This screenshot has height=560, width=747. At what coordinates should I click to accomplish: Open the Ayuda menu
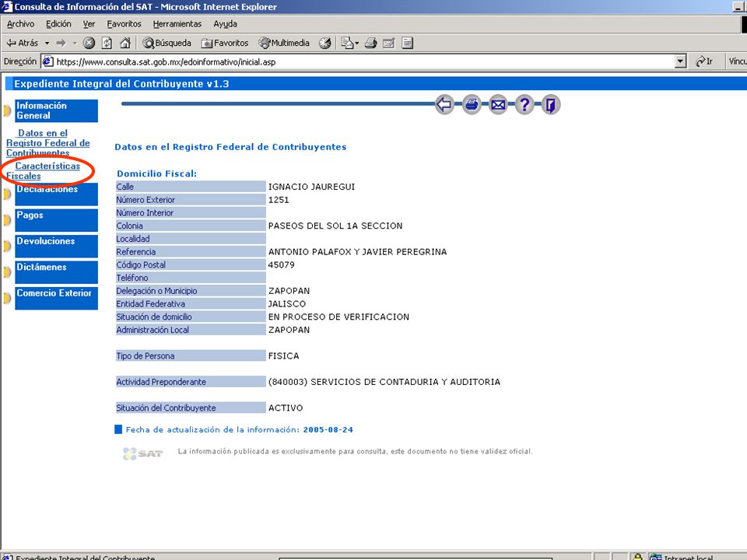pos(225,24)
